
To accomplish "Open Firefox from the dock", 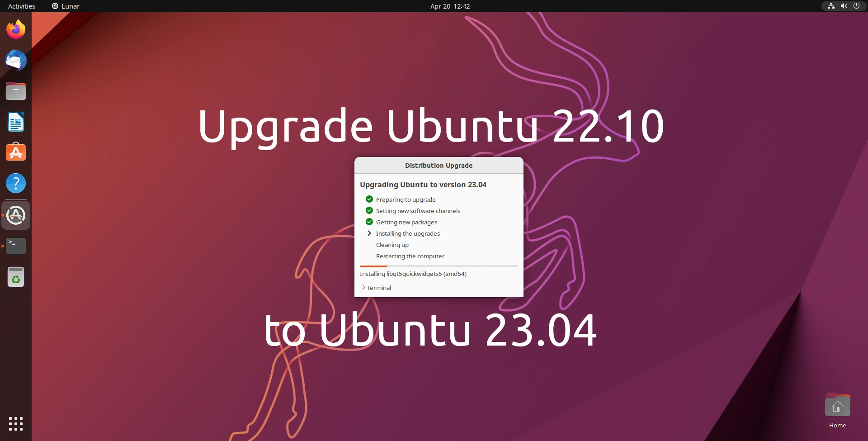I will pos(16,29).
